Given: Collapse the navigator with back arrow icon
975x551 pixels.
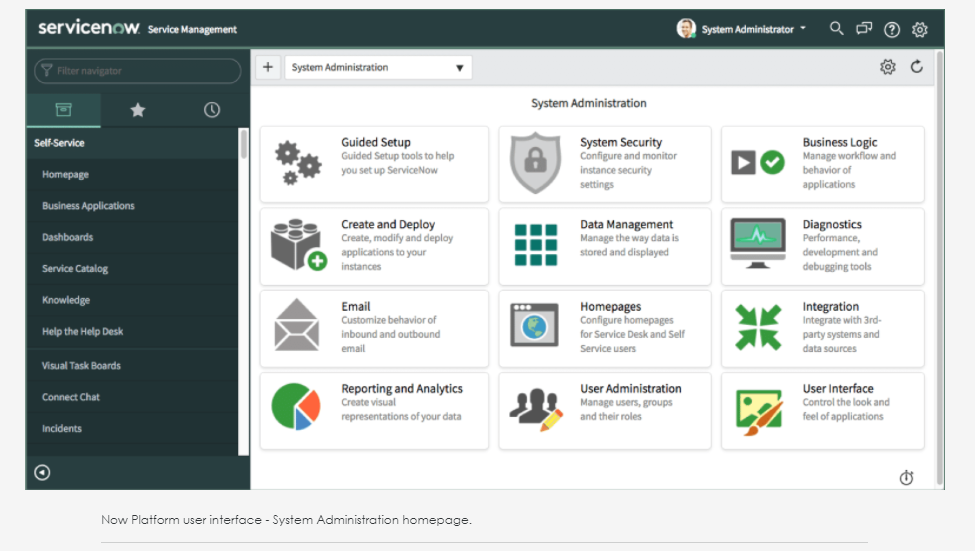Looking at the screenshot, I should point(42,473).
